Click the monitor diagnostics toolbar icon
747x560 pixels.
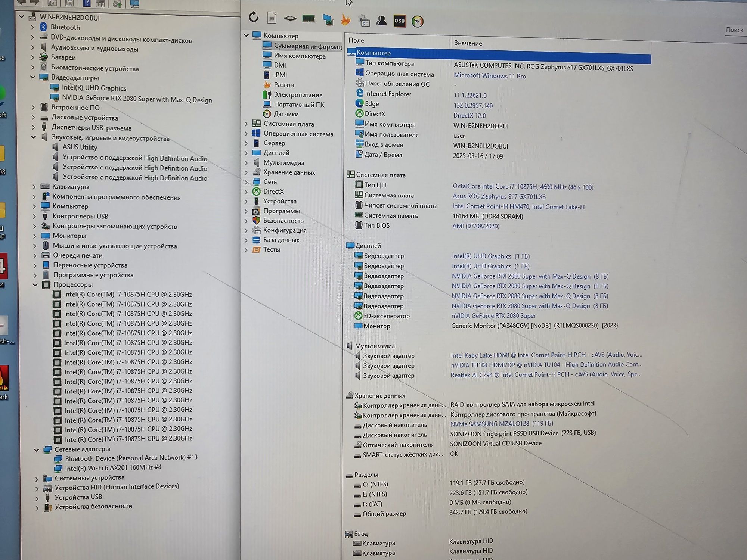[x=328, y=19]
